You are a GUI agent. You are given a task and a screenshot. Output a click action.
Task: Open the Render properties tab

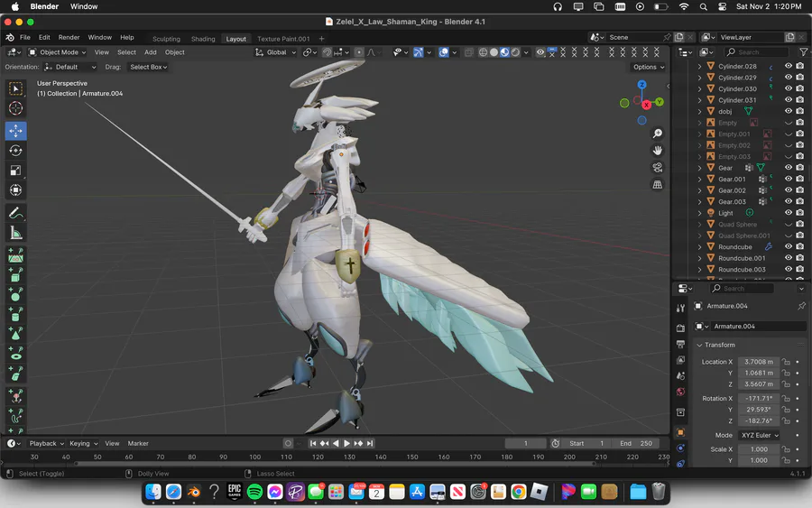click(680, 328)
